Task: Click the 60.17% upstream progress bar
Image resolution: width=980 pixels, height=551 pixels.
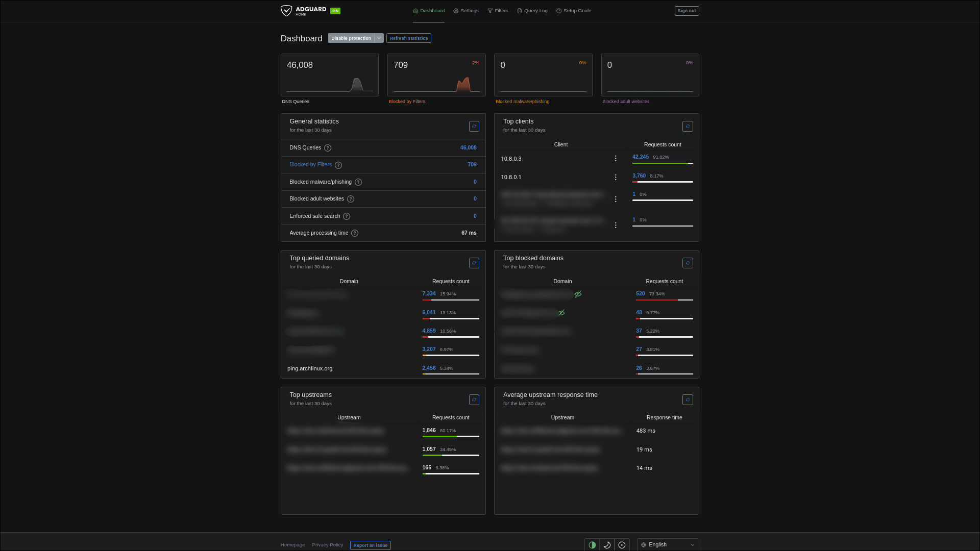Action: pos(451,437)
